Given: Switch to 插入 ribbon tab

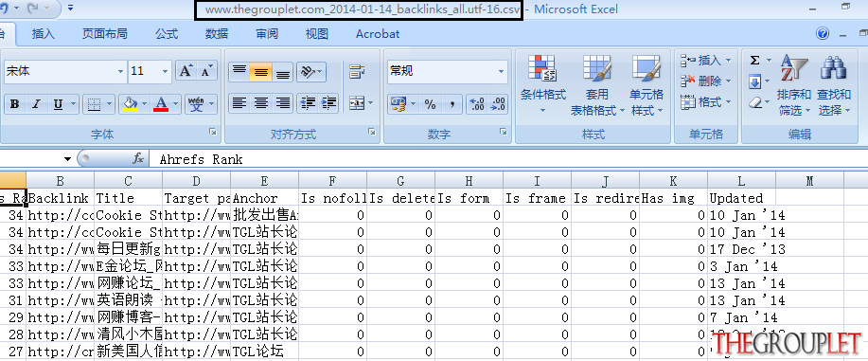Looking at the screenshot, I should point(44,34).
